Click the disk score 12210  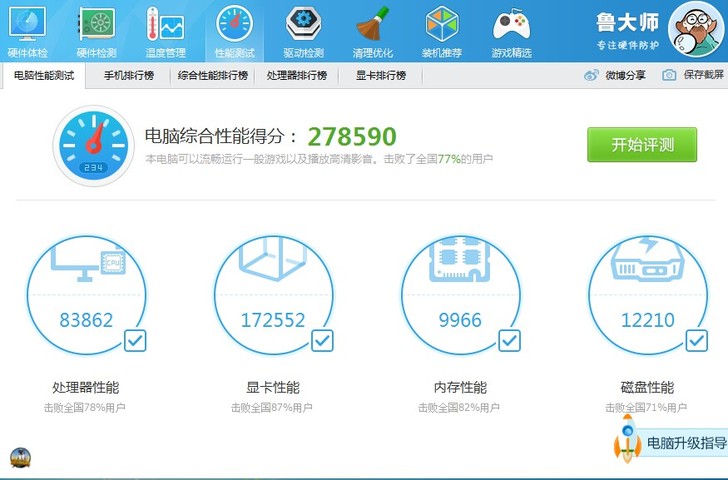(x=648, y=320)
